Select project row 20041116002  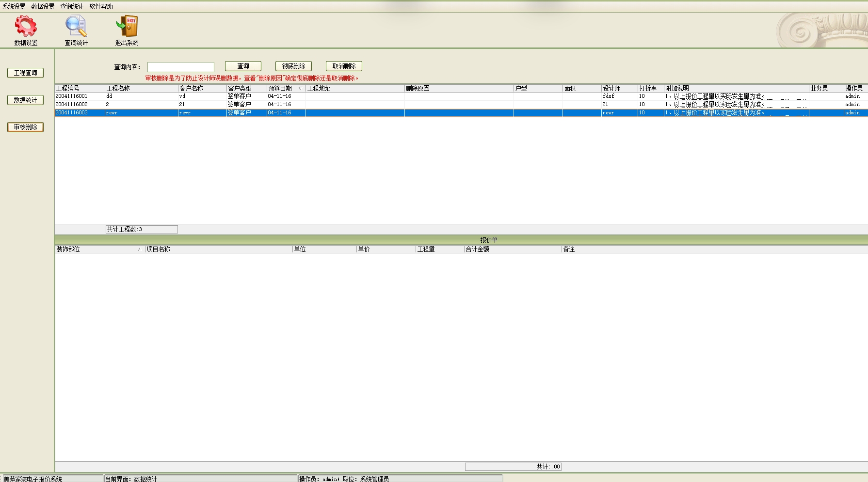pyautogui.click(x=72, y=105)
